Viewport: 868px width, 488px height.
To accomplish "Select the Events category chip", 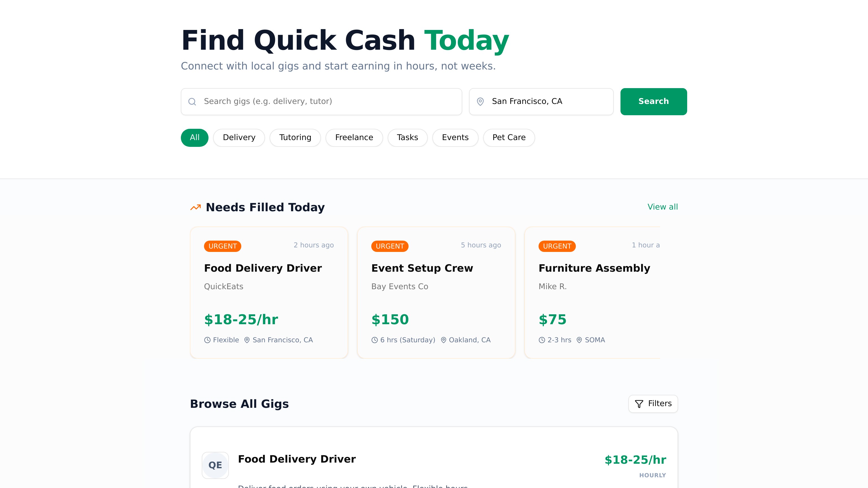I will (x=455, y=138).
